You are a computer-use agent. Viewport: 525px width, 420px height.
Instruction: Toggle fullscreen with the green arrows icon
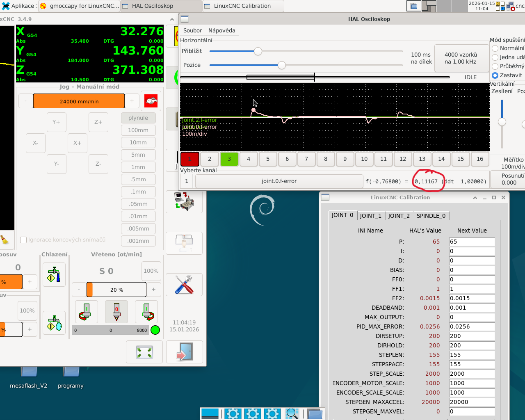point(144,352)
